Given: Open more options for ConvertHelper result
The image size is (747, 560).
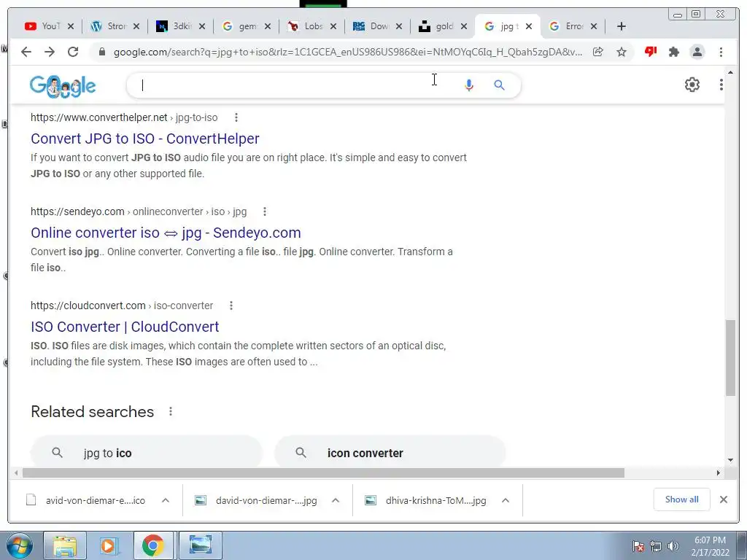Looking at the screenshot, I should coord(236,117).
